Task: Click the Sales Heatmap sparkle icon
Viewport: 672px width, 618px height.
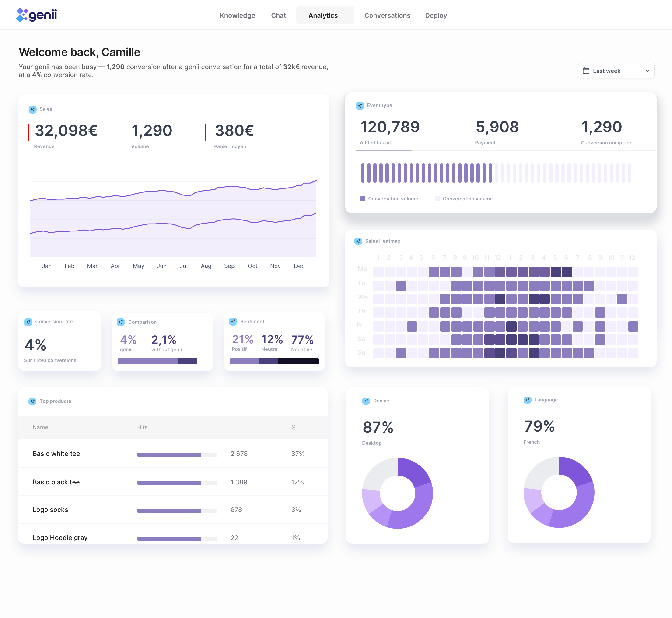Action: coord(358,241)
